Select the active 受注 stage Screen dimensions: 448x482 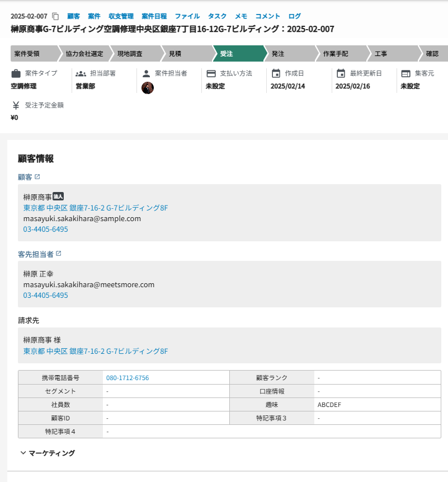point(239,54)
